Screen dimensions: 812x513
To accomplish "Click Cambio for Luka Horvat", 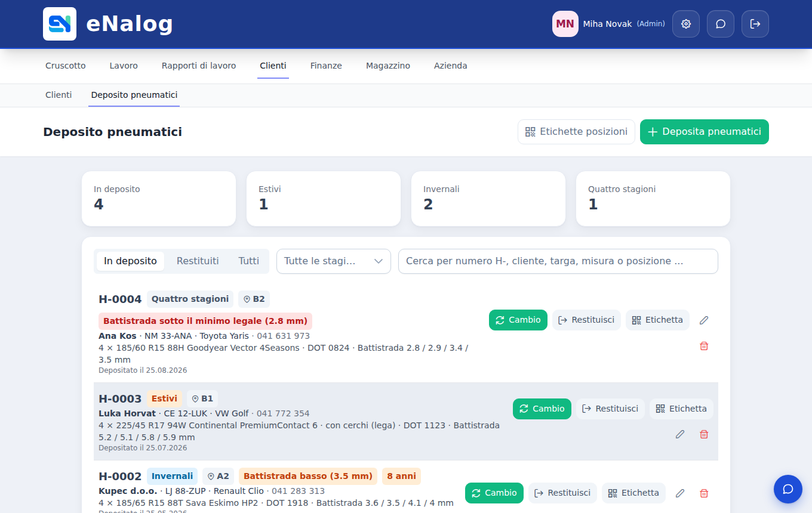I will pyautogui.click(x=542, y=409).
